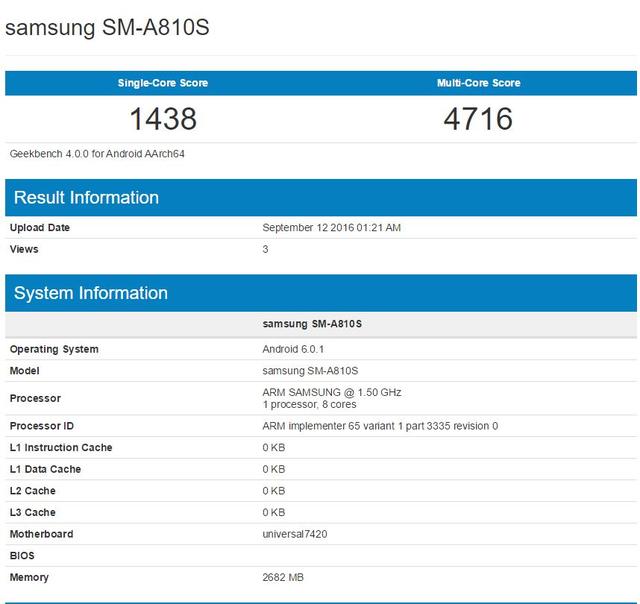Select 'ARM SAMSUNG @ 1.50 GHz' text
Viewport: 640px width, 604px height.
pyautogui.click(x=332, y=393)
